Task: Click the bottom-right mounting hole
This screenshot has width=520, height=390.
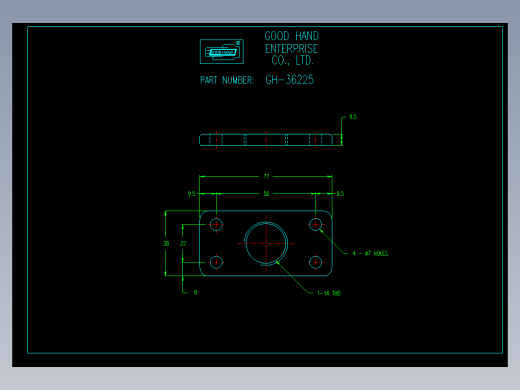Action: 315,262
